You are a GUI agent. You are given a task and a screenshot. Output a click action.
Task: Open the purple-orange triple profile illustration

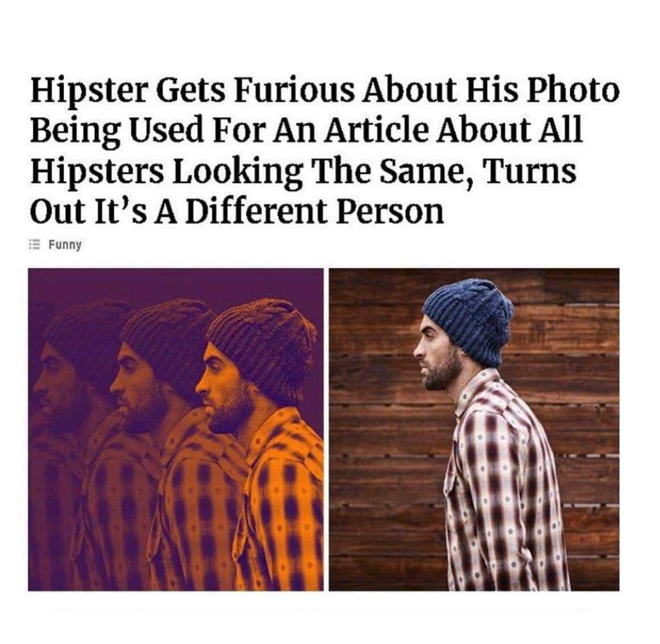(x=176, y=430)
